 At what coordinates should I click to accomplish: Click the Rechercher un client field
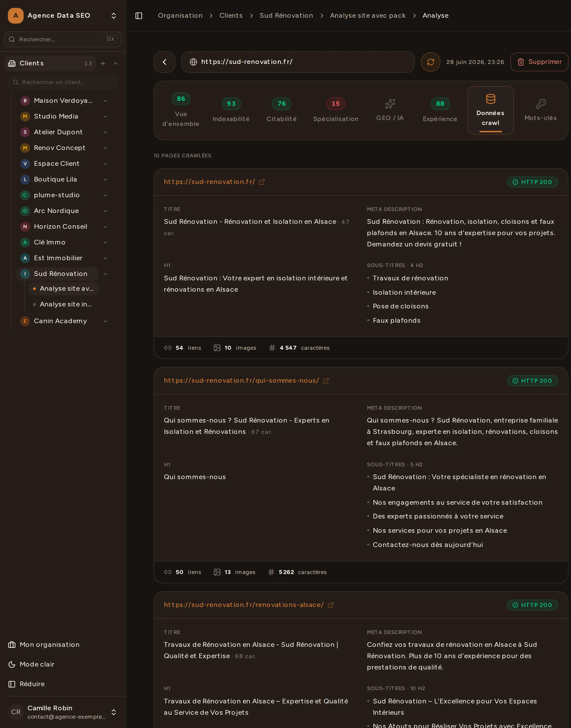coord(63,82)
